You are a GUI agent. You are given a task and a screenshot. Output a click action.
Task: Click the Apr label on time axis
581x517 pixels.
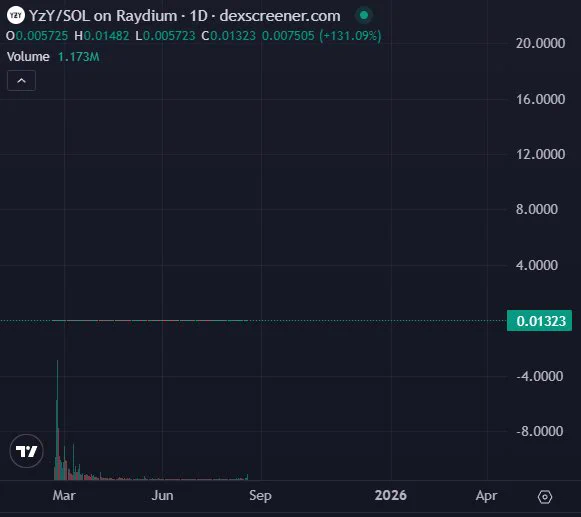tap(486, 496)
